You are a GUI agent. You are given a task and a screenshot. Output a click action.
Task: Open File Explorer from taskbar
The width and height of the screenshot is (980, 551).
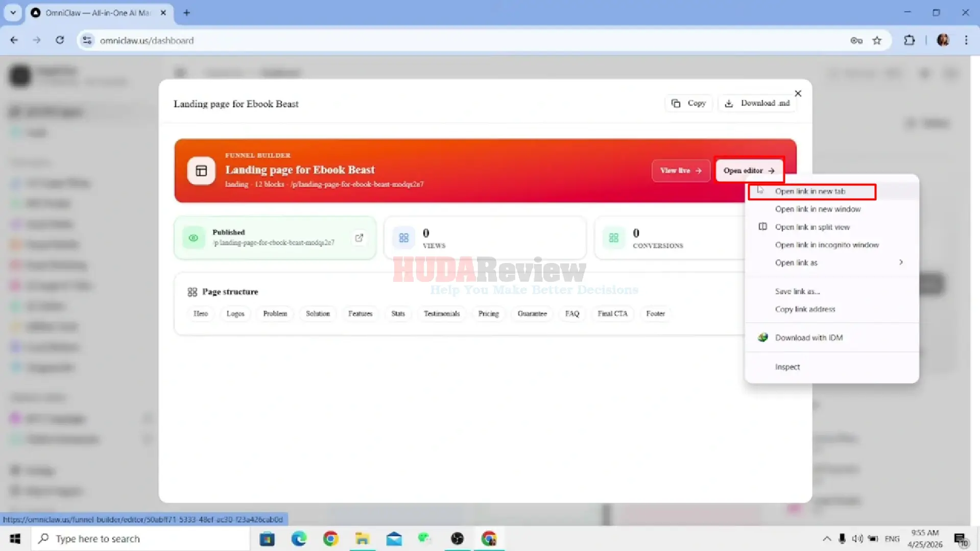[362, 539]
